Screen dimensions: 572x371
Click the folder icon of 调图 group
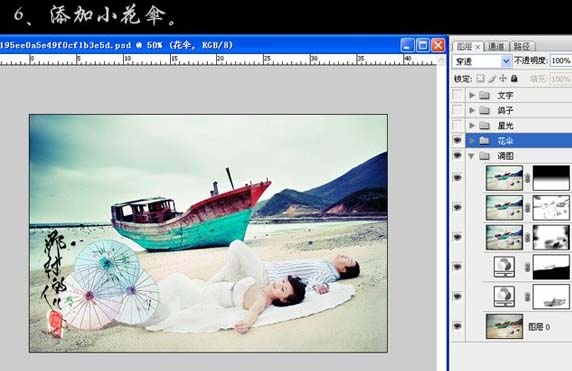click(x=484, y=156)
